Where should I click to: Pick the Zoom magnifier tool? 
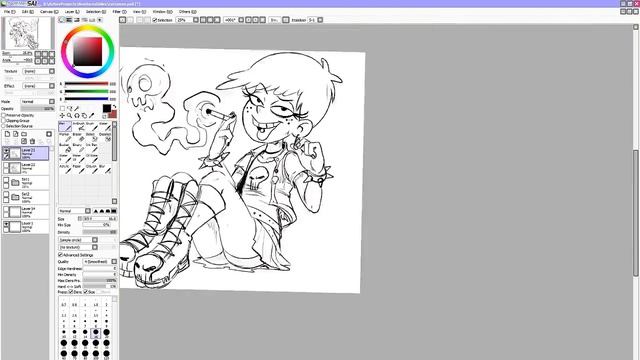point(70,116)
